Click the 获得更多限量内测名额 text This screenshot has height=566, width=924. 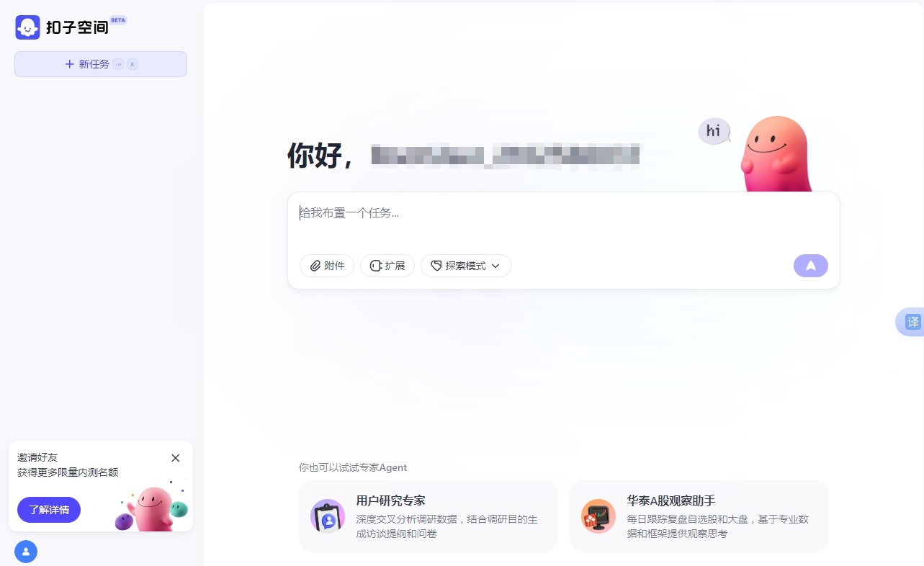pyautogui.click(x=68, y=472)
